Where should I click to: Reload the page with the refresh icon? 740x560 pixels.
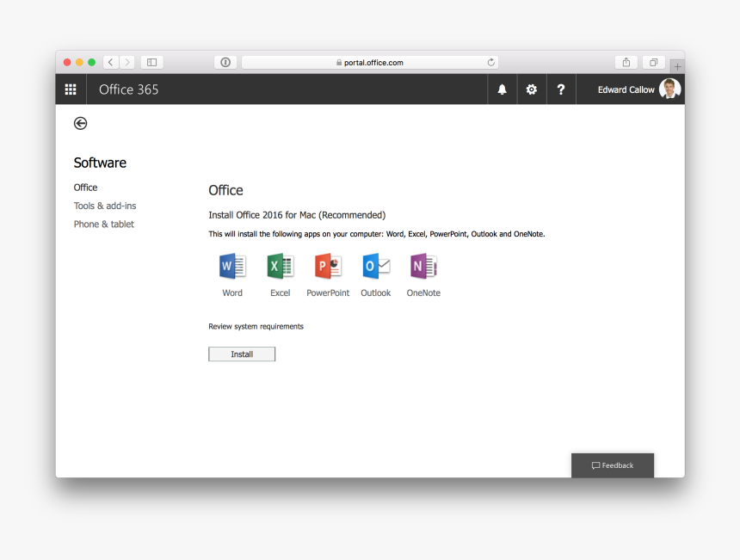pos(490,62)
